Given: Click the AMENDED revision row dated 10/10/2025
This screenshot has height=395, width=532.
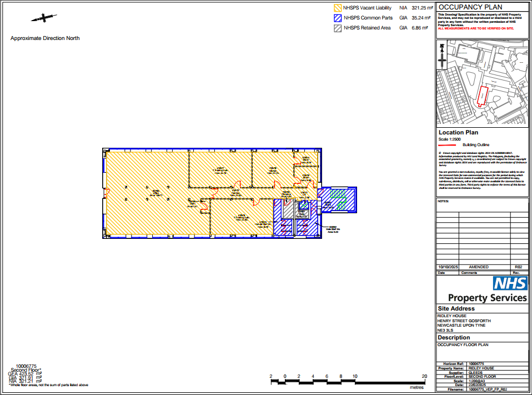Looking at the screenshot, I should pos(478,267).
